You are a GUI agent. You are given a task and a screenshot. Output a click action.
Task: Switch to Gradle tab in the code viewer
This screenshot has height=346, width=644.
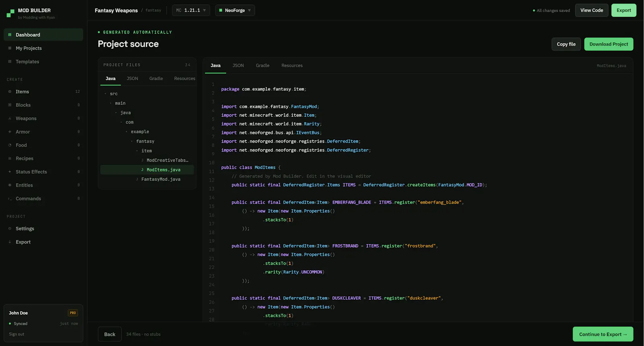[x=263, y=65]
